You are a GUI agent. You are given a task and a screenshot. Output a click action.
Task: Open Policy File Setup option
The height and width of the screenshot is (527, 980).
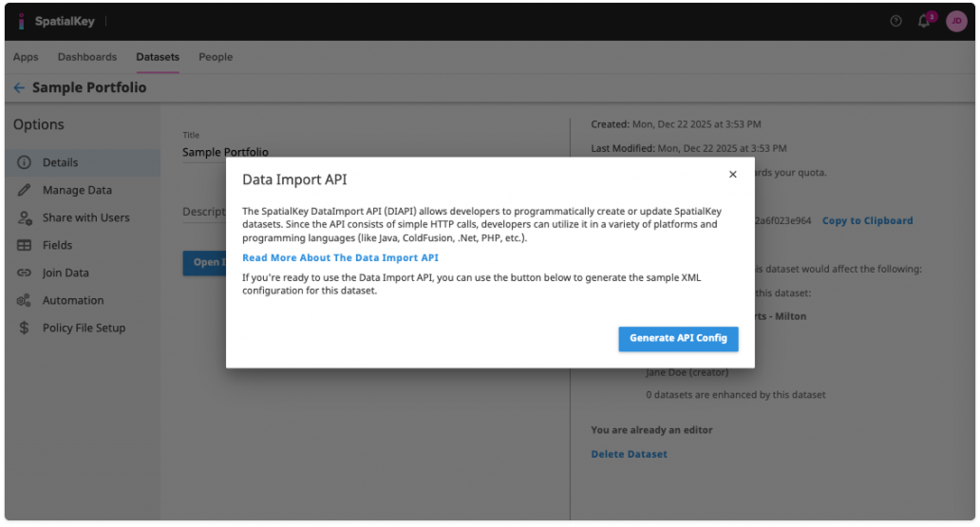pyautogui.click(x=83, y=329)
